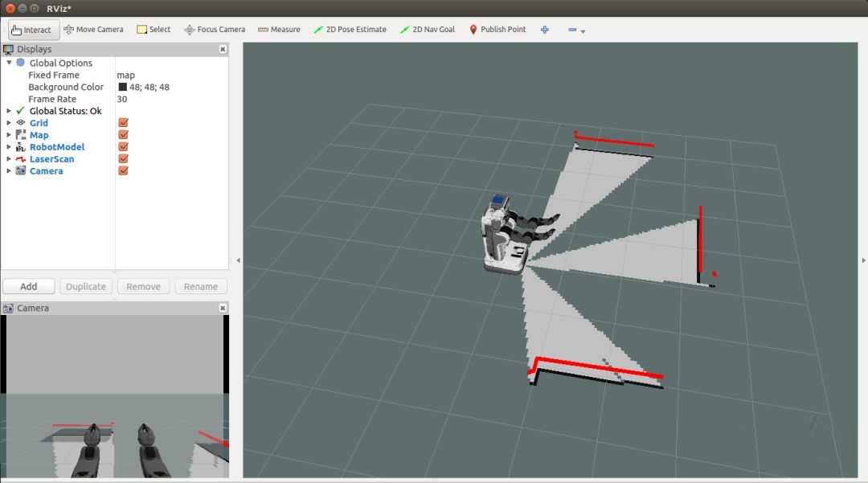Expand the Grid display entry

[9, 123]
